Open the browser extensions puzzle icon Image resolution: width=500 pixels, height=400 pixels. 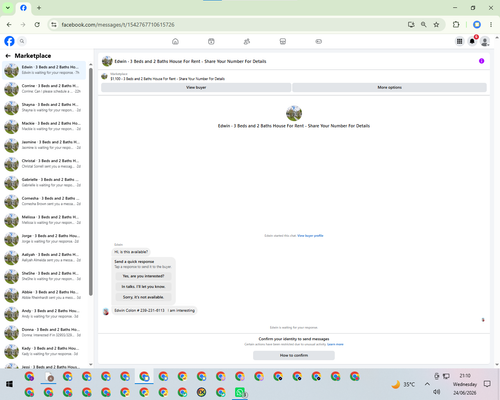pyautogui.click(x=456, y=25)
